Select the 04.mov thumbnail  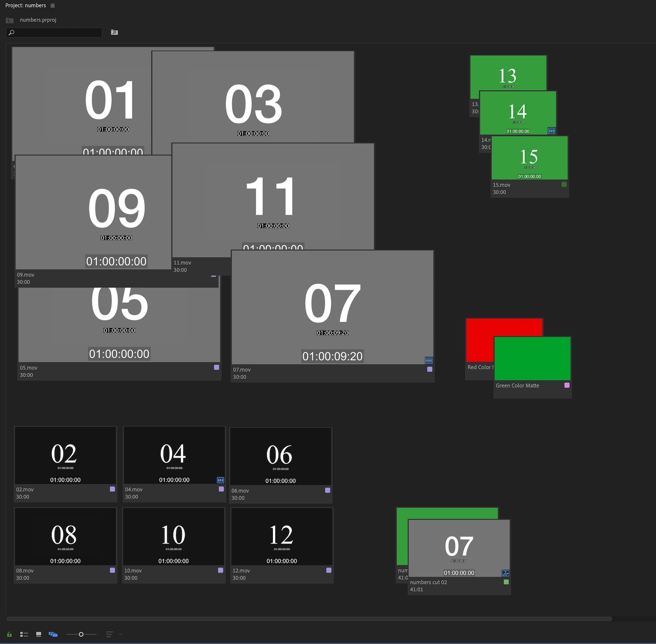point(174,455)
